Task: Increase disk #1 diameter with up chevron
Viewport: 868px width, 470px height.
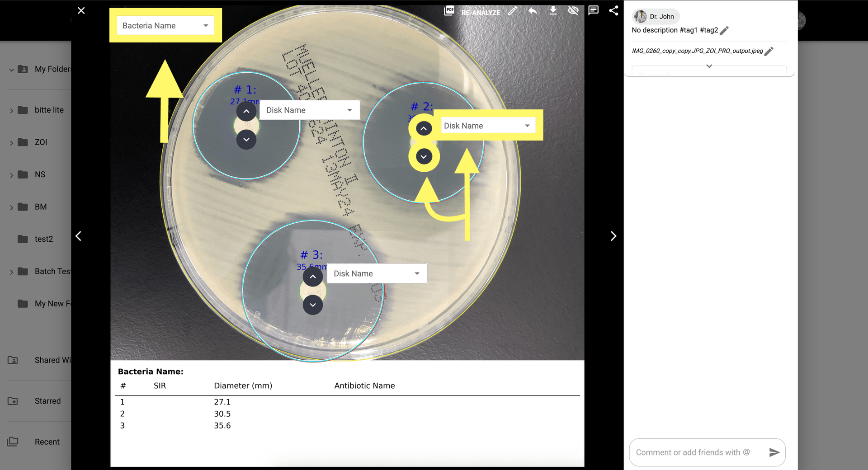Action: tap(246, 111)
